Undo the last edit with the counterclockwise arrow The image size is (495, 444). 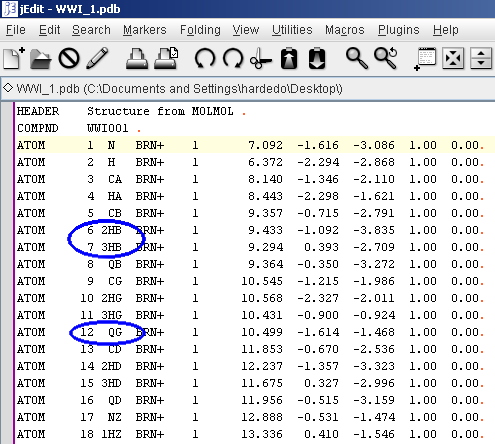point(205,59)
